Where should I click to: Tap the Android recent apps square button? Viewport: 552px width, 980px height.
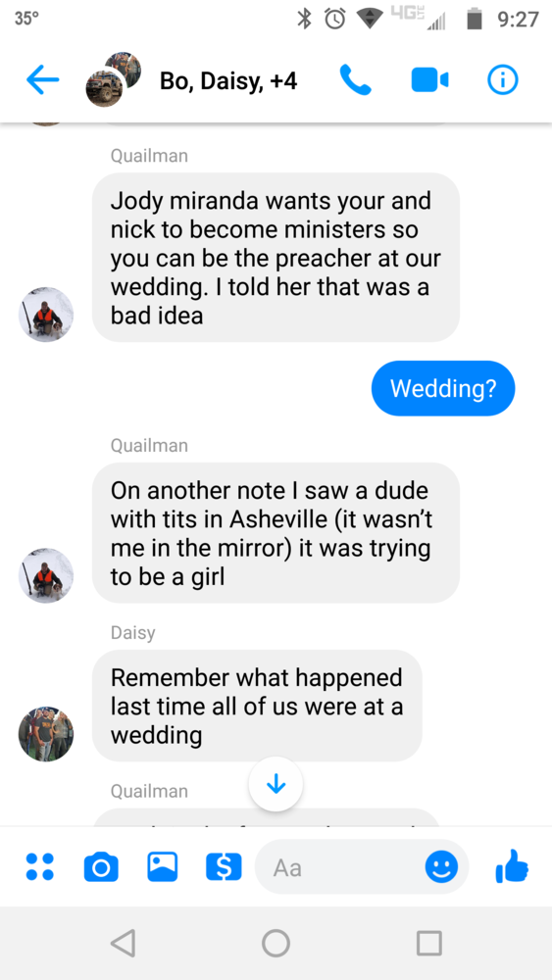coord(428,943)
